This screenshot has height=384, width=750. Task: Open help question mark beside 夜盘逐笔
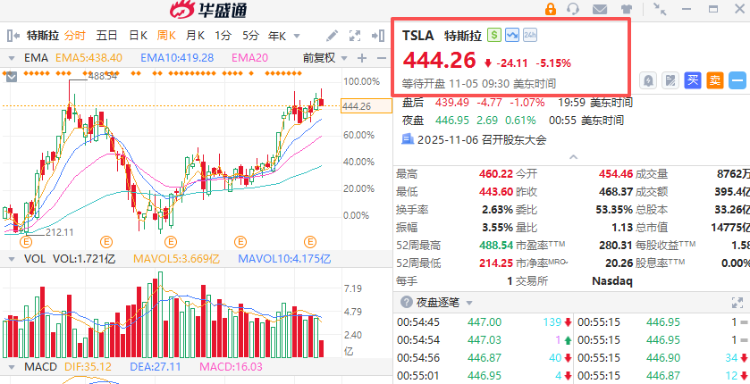coord(407,302)
